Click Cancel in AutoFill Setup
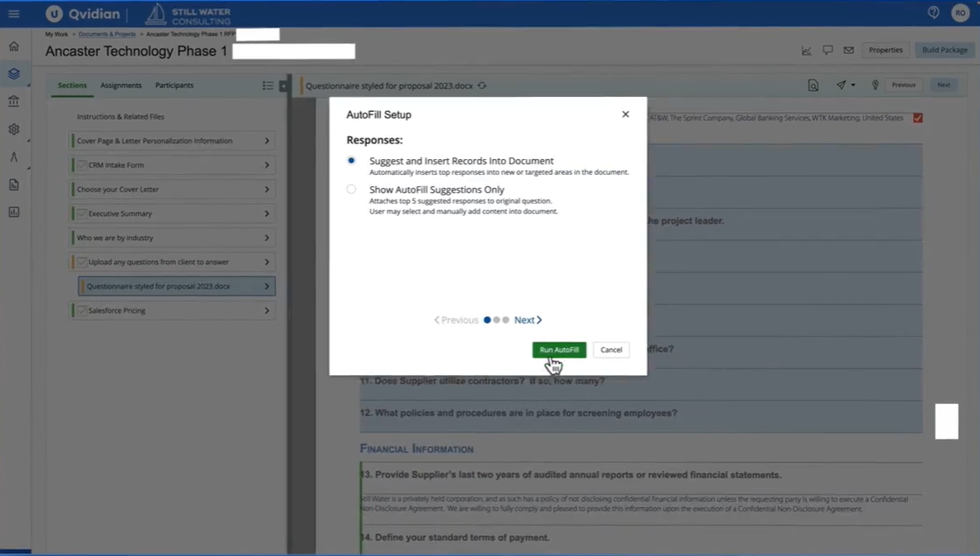The height and width of the screenshot is (556, 980). (x=611, y=350)
